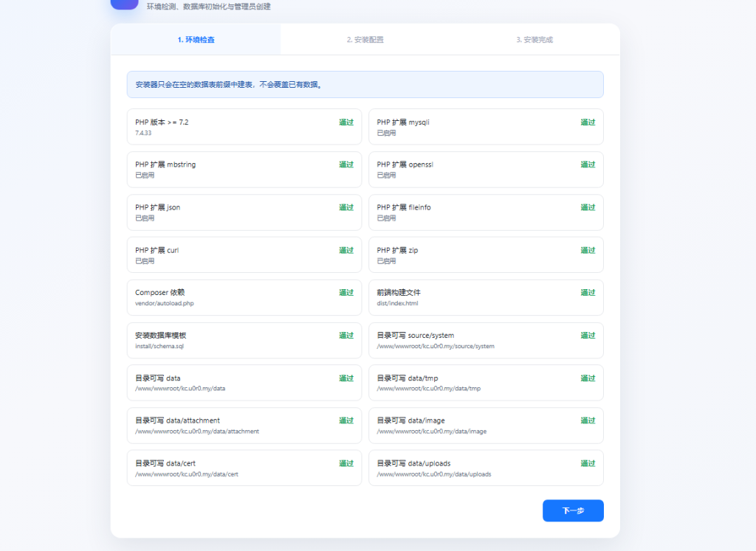This screenshot has height=551, width=756.
Task: Select the "通过" status beside data/cert
Action: pyautogui.click(x=346, y=463)
